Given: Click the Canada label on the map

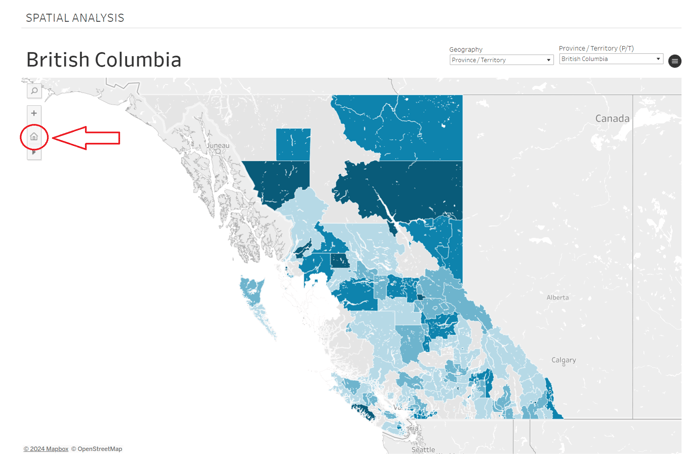Looking at the screenshot, I should [612, 118].
